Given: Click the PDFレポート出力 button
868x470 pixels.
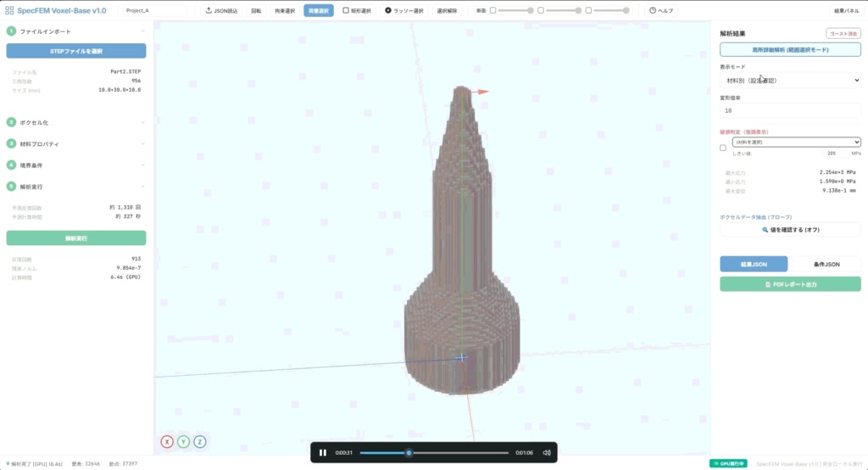Looking at the screenshot, I should tap(790, 284).
